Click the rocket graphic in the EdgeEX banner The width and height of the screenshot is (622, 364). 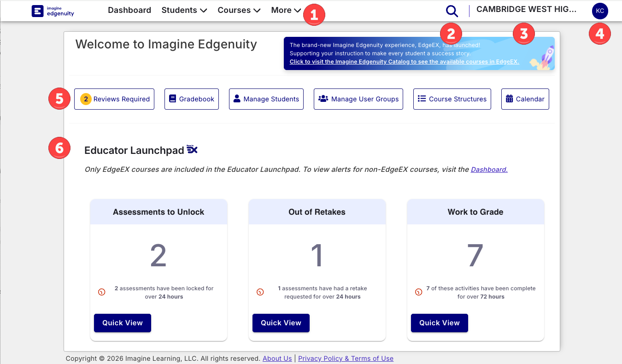pos(543,57)
